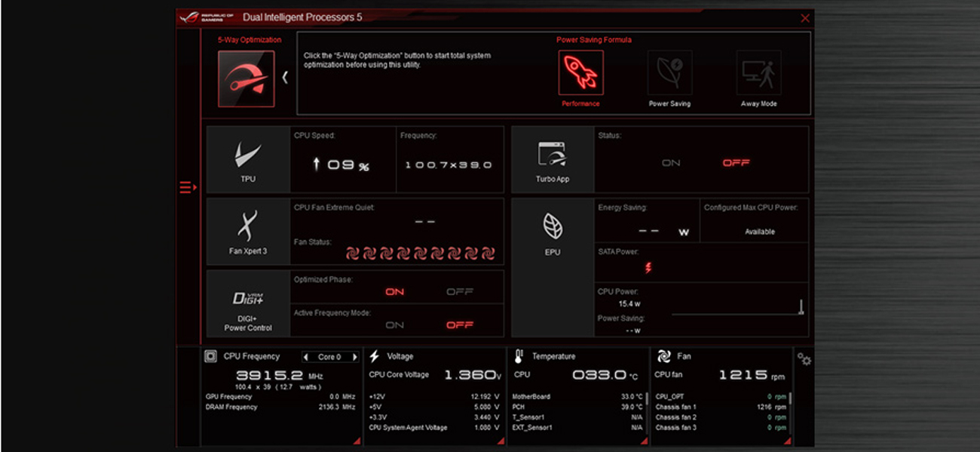This screenshot has width=980, height=452.
Task: Start the 5-Way Optimization speedometer button
Action: [x=246, y=79]
